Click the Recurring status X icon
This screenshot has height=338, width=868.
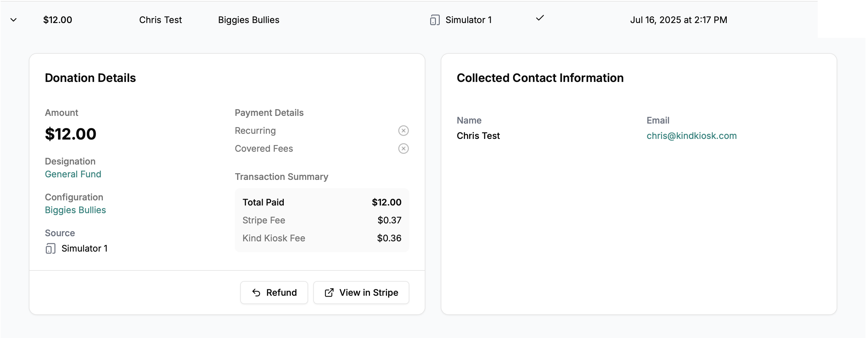[403, 131]
